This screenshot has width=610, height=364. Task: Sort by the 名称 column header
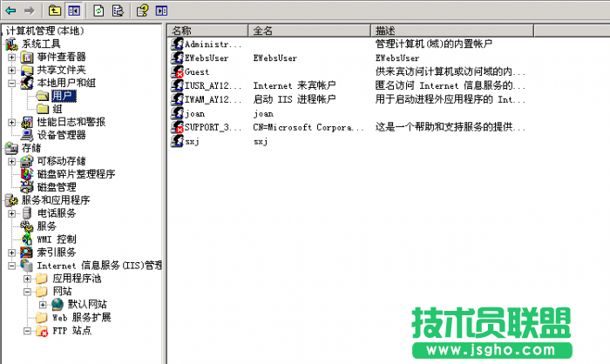(208, 30)
